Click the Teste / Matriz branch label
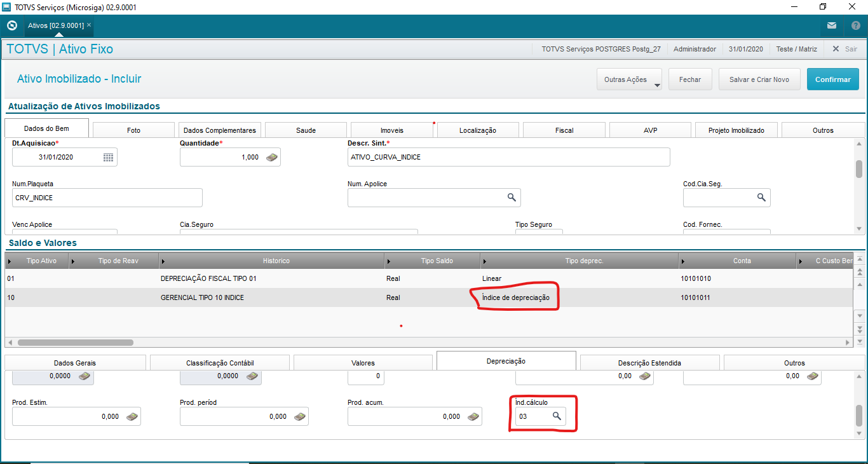868x464 pixels. [x=797, y=49]
